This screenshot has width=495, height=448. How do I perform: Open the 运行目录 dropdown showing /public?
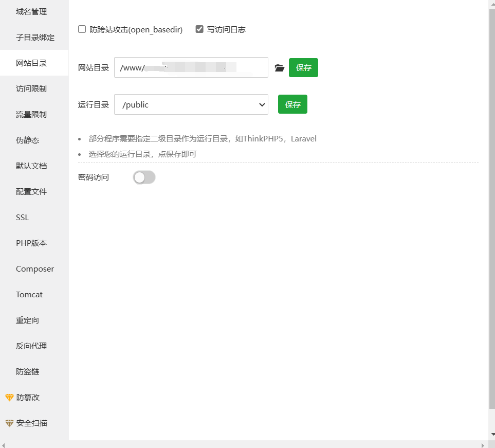[191, 104]
